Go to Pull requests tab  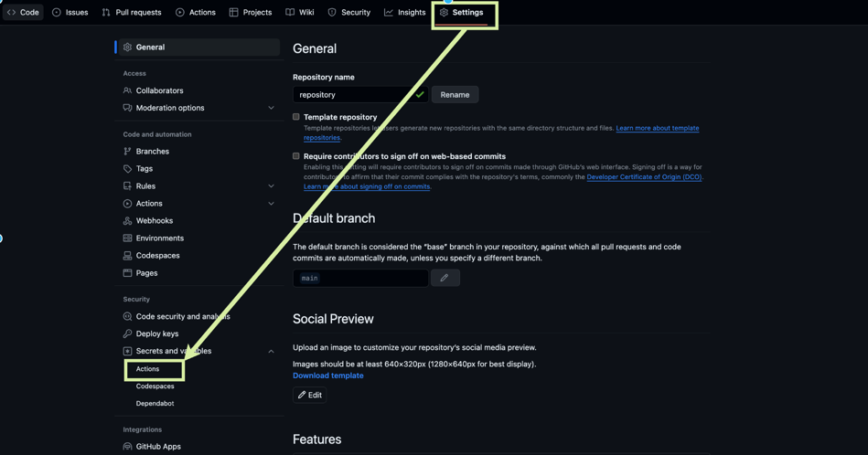132,12
